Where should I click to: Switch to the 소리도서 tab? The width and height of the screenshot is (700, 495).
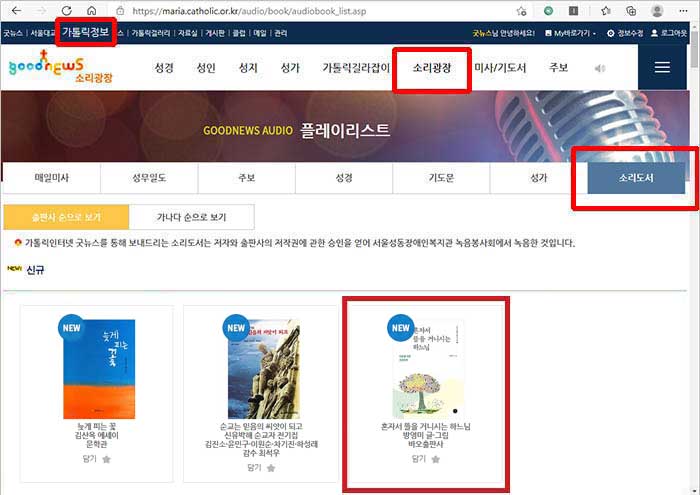tap(636, 177)
